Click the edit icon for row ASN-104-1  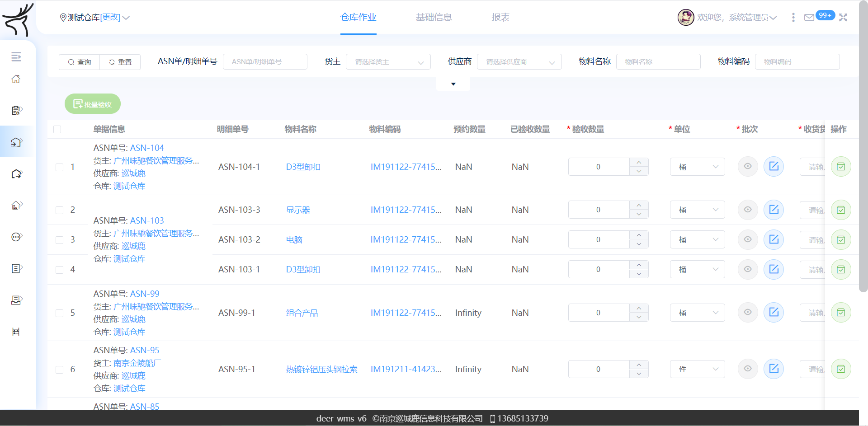(774, 167)
